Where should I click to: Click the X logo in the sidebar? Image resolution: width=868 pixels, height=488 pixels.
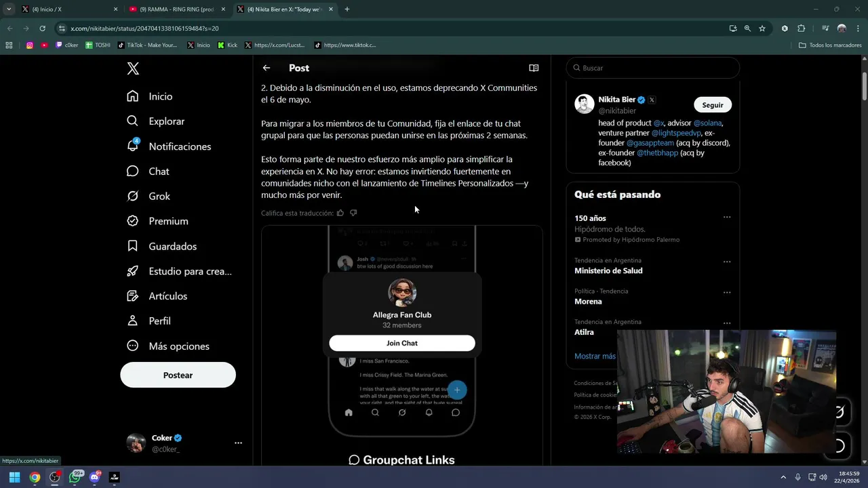pyautogui.click(x=133, y=68)
